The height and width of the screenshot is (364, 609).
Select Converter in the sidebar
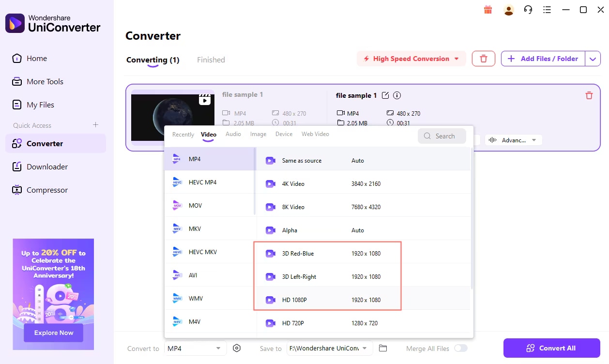coord(56,143)
